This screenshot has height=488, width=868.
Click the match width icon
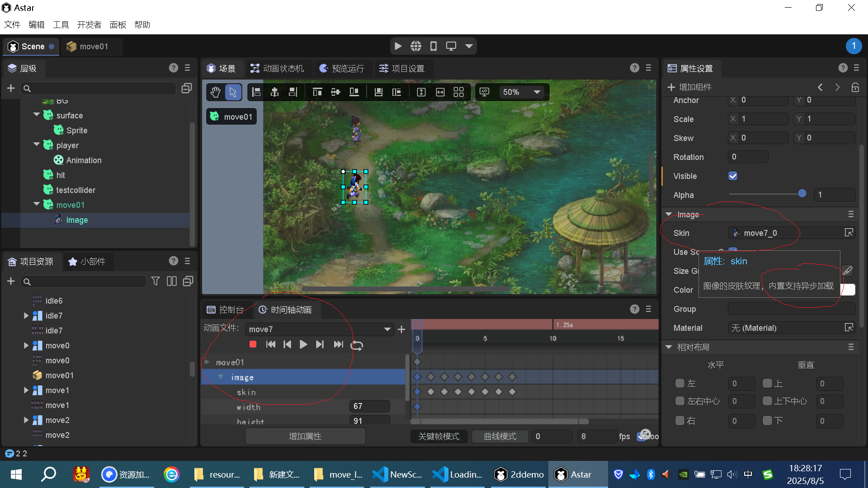click(x=440, y=92)
